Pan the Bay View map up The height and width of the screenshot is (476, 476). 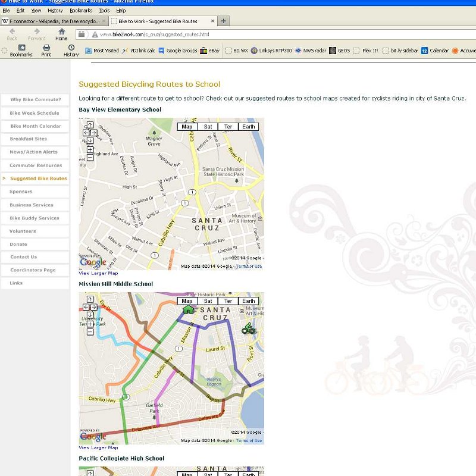90,126
